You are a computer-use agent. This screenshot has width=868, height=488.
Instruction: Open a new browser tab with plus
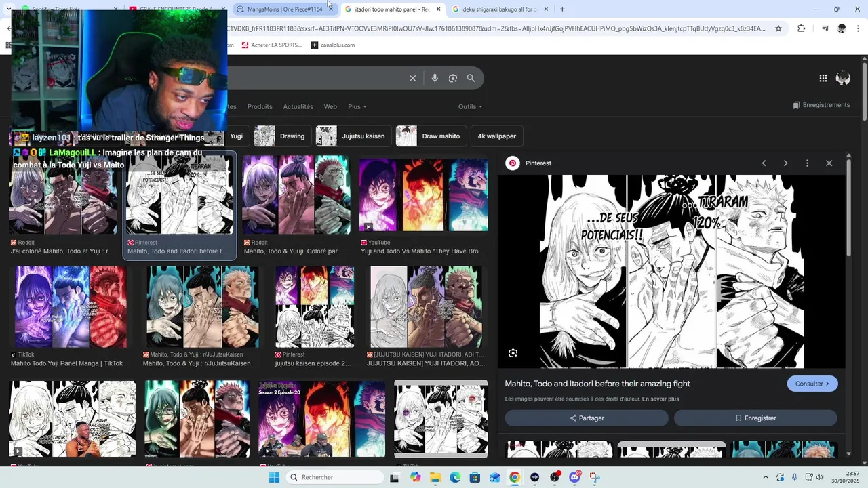(x=562, y=9)
